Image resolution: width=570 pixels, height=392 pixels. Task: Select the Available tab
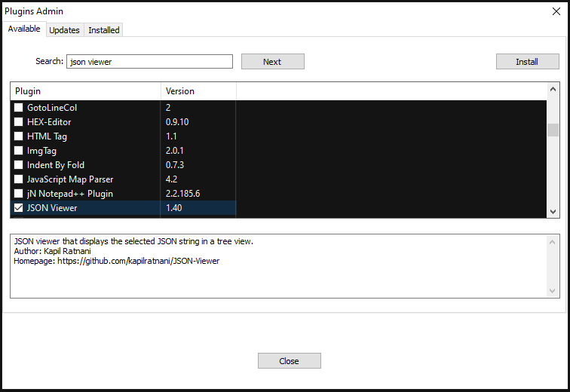tap(24, 29)
